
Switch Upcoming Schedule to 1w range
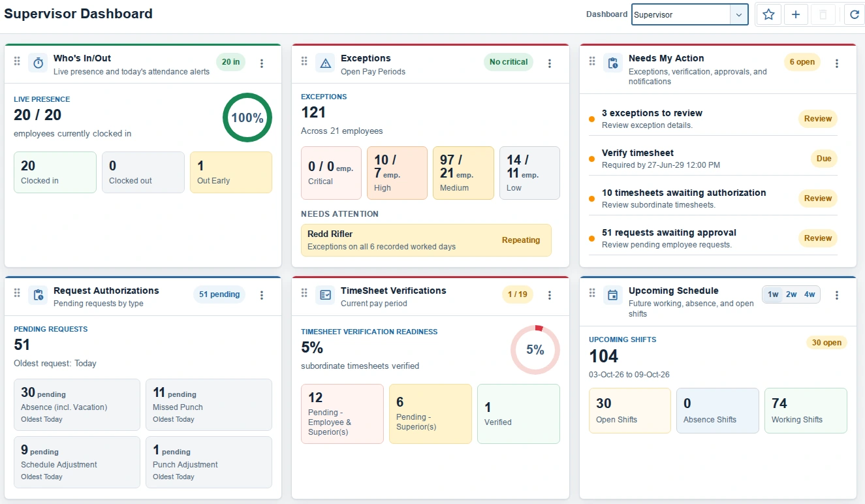click(773, 294)
